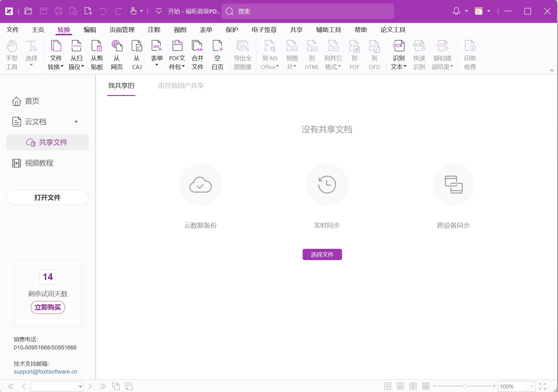Enable two-page facing view mode
This screenshot has height=392, width=558.
[413, 386]
